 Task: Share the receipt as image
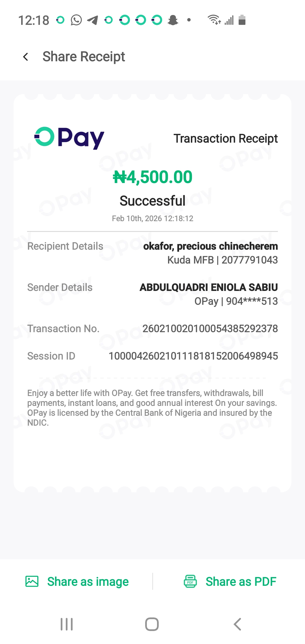tap(88, 582)
